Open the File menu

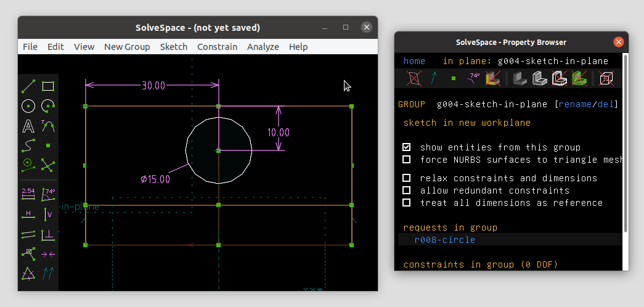[x=30, y=47]
